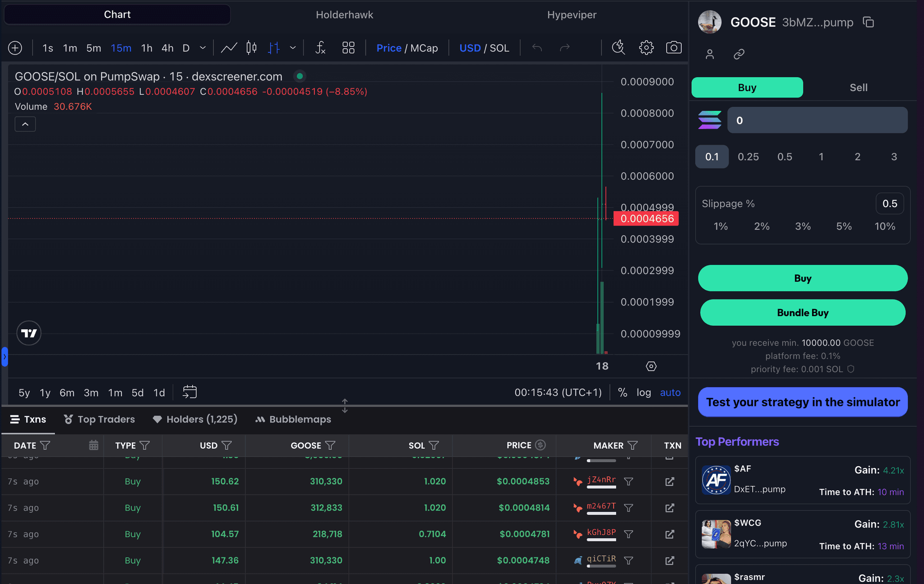This screenshot has width=924, height=584.
Task: Switch chart display to MCap
Action: [x=424, y=48]
